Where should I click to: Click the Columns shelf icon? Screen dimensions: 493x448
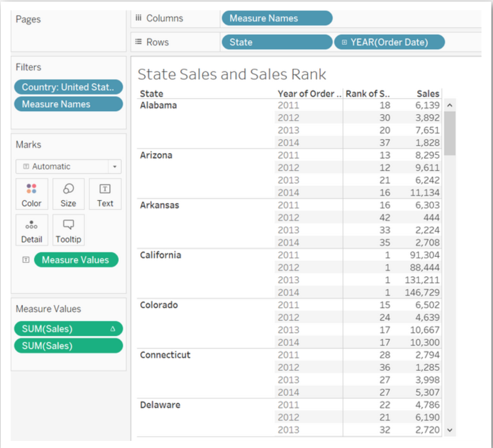click(139, 18)
